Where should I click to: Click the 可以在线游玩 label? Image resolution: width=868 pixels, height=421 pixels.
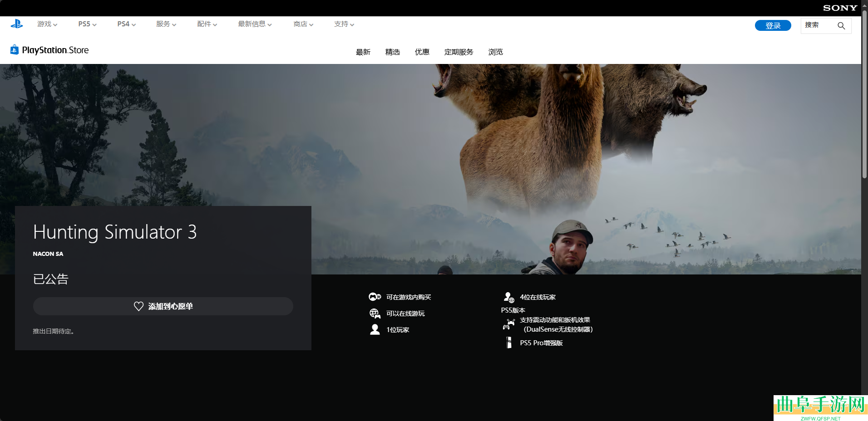(x=405, y=313)
